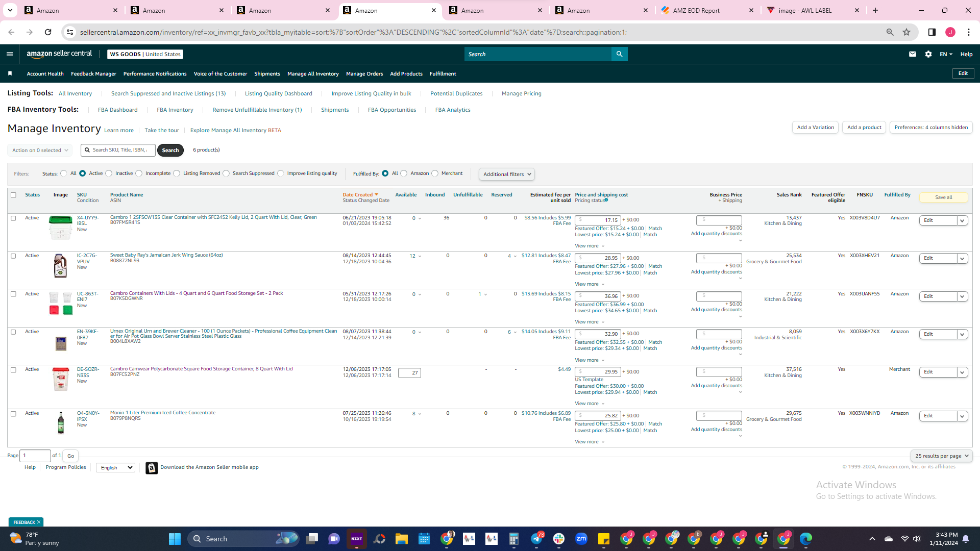
Task: Open Sticky Notes from the taskbar
Action: coord(604,539)
